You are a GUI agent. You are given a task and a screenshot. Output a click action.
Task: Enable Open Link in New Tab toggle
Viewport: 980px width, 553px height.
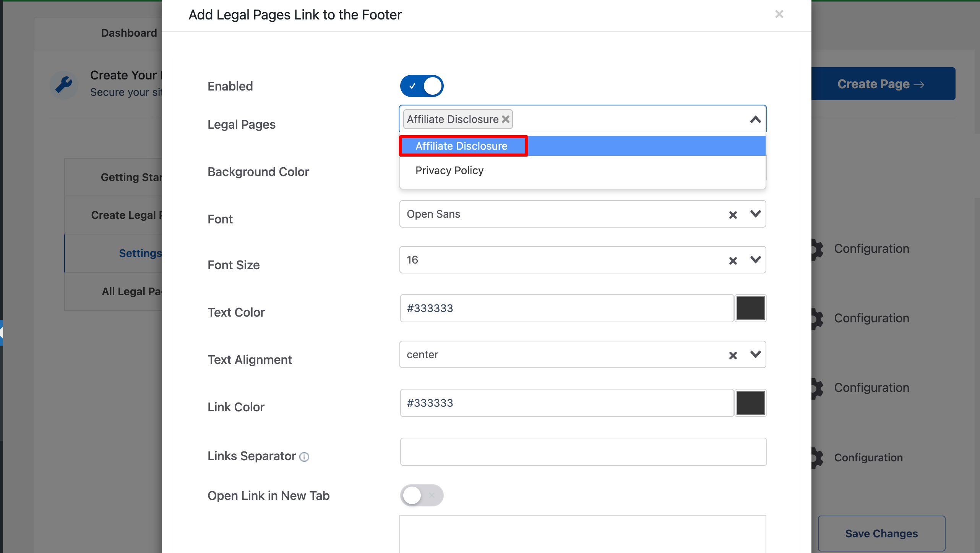422,495
